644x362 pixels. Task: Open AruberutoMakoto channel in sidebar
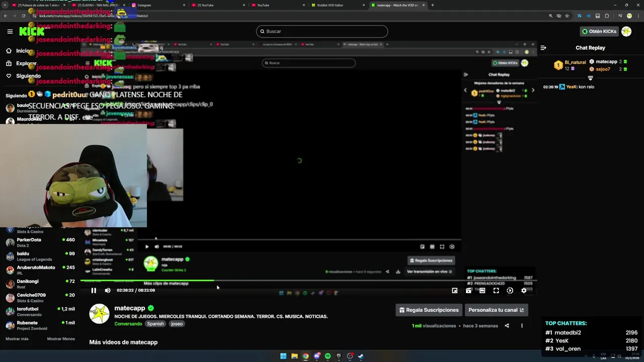(40, 270)
